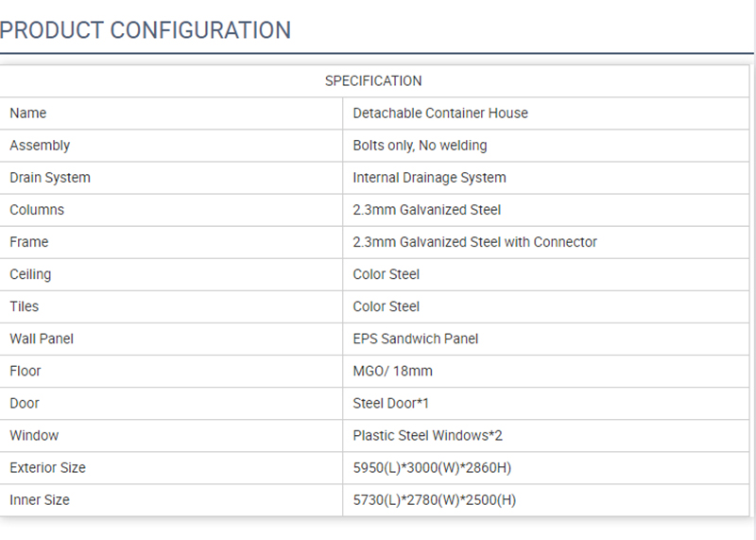The image size is (756, 540).
Task: Select the Inner Size dimensions value
Action: (435, 499)
